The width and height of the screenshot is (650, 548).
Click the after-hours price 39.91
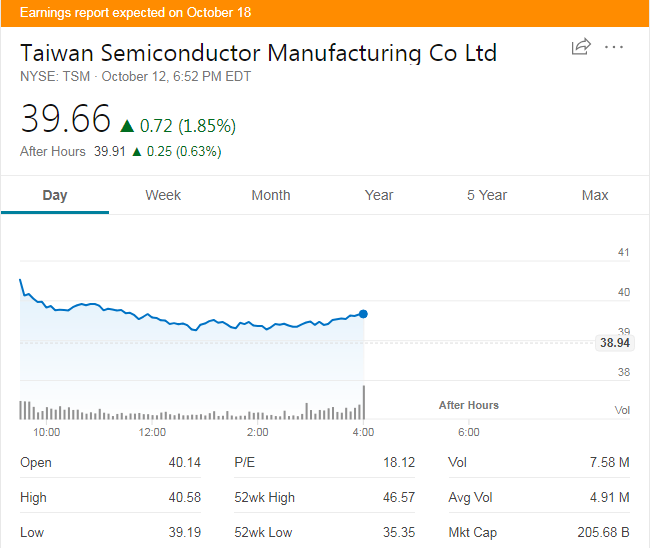[x=110, y=152]
